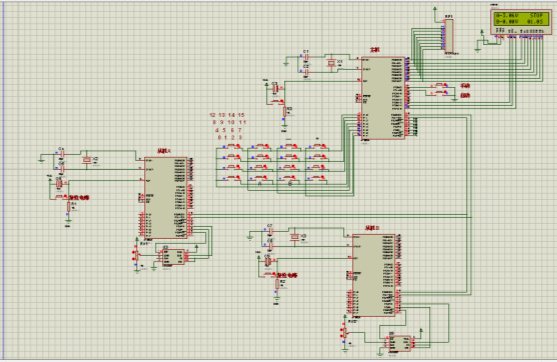The width and height of the screenshot is (557, 362).
Task: Select crystal X3 above the bottom-right microcontroller
Action: click(294, 237)
